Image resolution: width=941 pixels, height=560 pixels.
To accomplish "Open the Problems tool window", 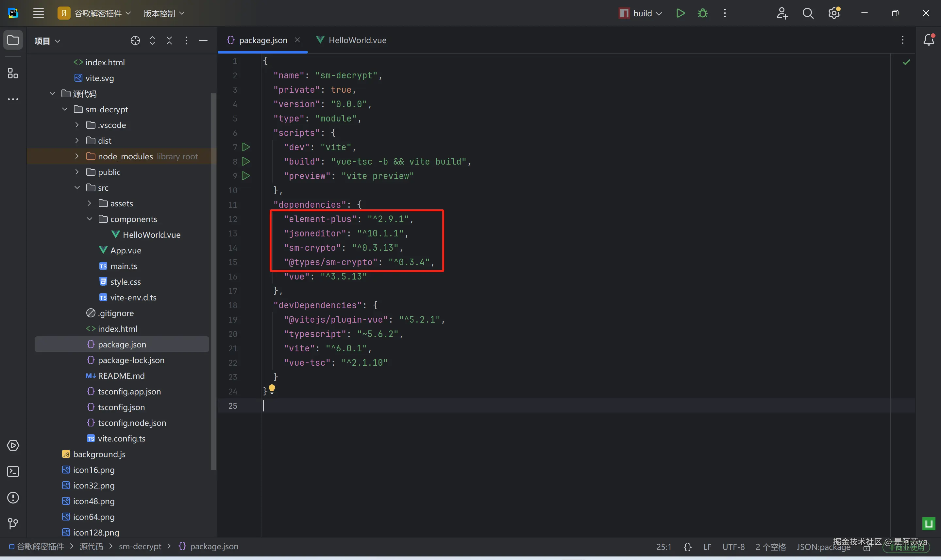I will point(13,498).
